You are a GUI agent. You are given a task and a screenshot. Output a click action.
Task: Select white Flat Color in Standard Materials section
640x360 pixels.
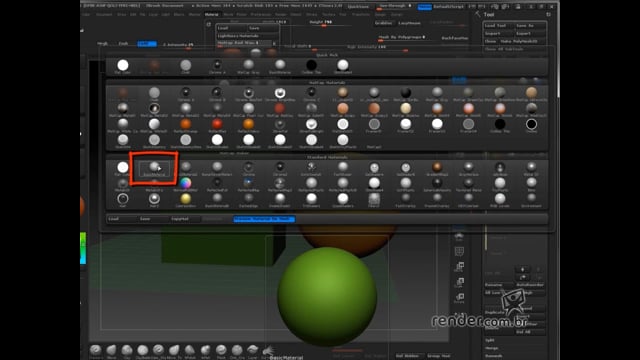click(x=122, y=168)
